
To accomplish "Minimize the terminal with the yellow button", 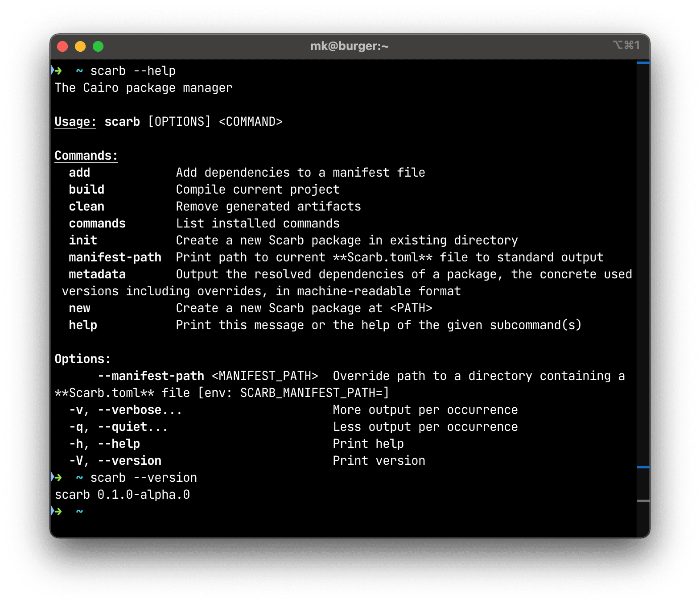I will tap(80, 46).
